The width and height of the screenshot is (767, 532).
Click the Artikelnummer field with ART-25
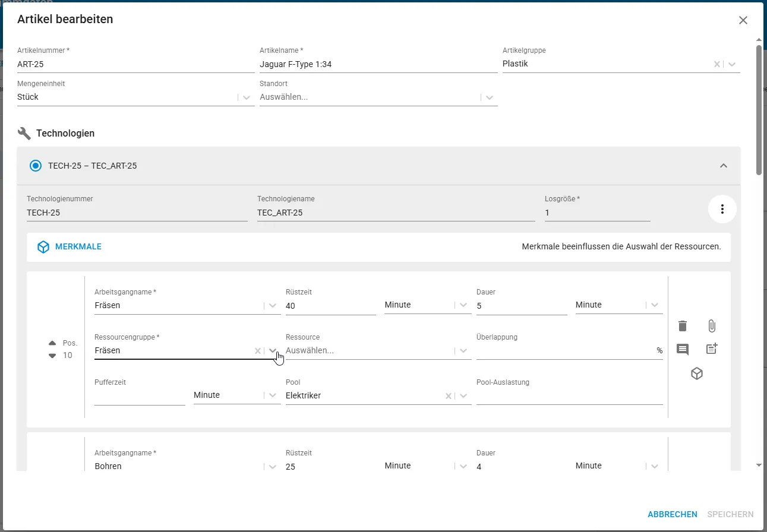point(136,64)
